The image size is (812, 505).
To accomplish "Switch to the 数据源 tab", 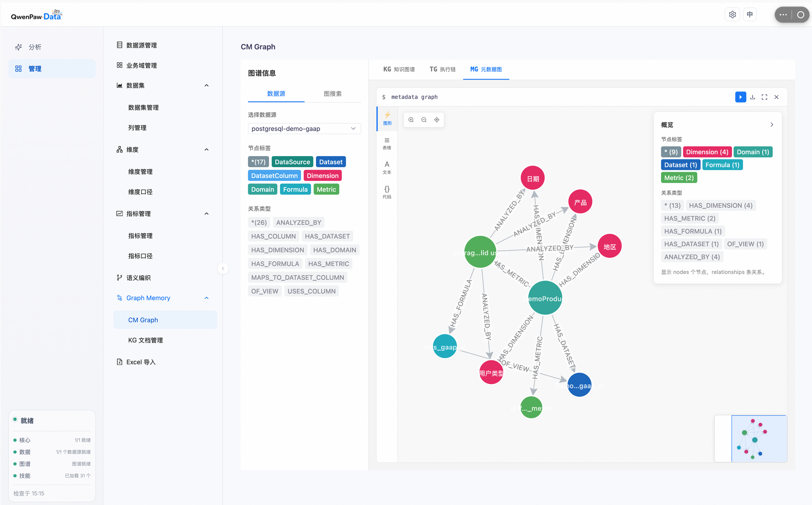I will point(276,94).
